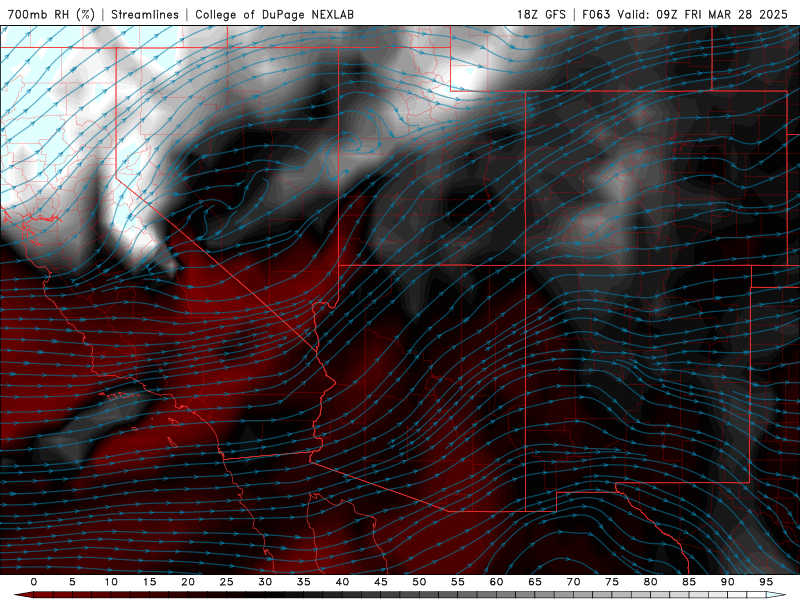This screenshot has height=600, width=800.
Task: Click the '75' value on the color scale
Action: click(x=612, y=582)
